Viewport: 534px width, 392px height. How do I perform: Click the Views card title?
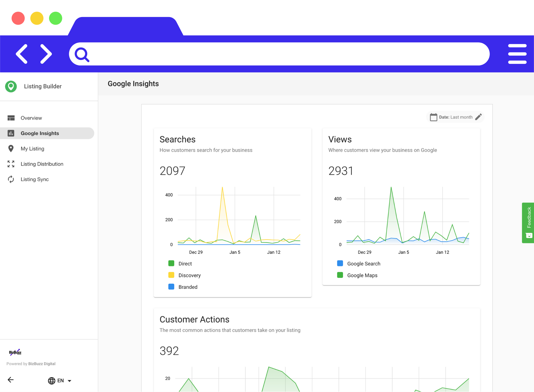[340, 139]
